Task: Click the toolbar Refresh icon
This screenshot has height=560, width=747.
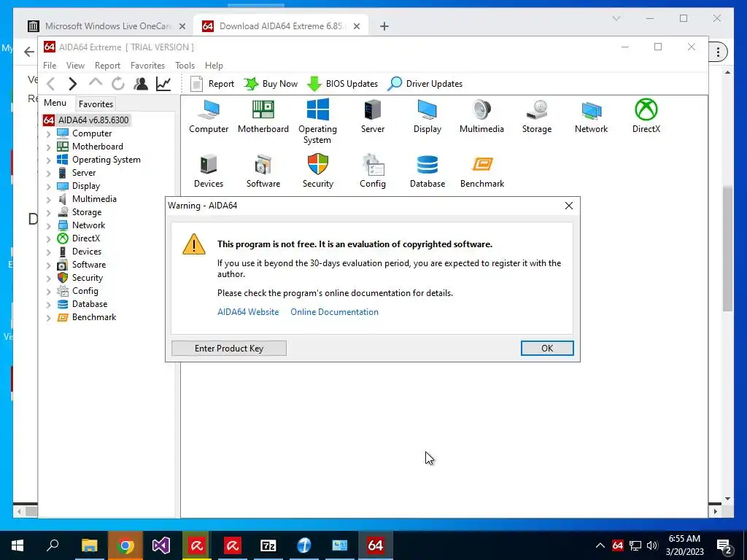Action: point(118,84)
